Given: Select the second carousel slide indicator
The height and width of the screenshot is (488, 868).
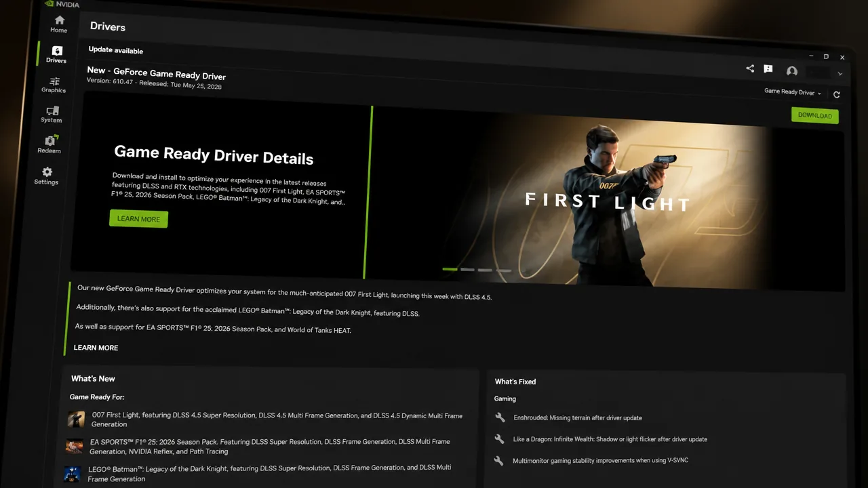Looking at the screenshot, I should [x=467, y=270].
